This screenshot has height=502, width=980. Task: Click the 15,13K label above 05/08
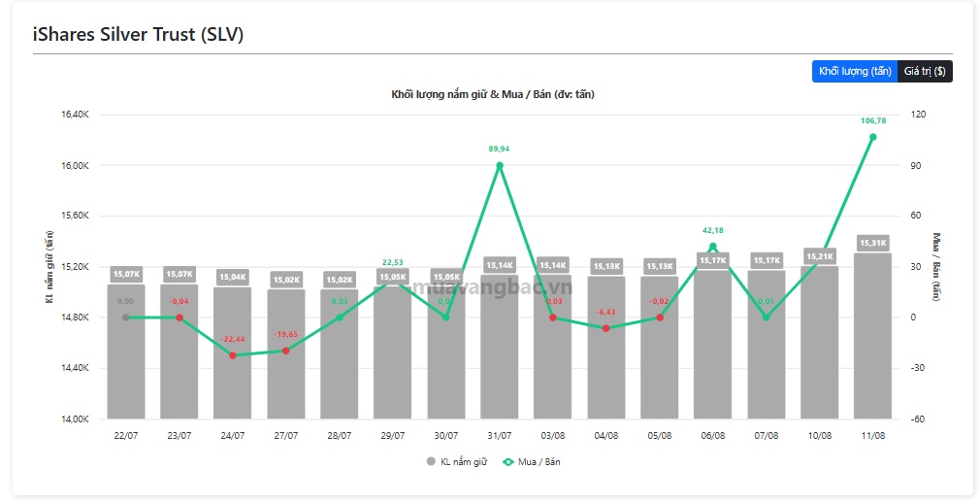point(660,266)
